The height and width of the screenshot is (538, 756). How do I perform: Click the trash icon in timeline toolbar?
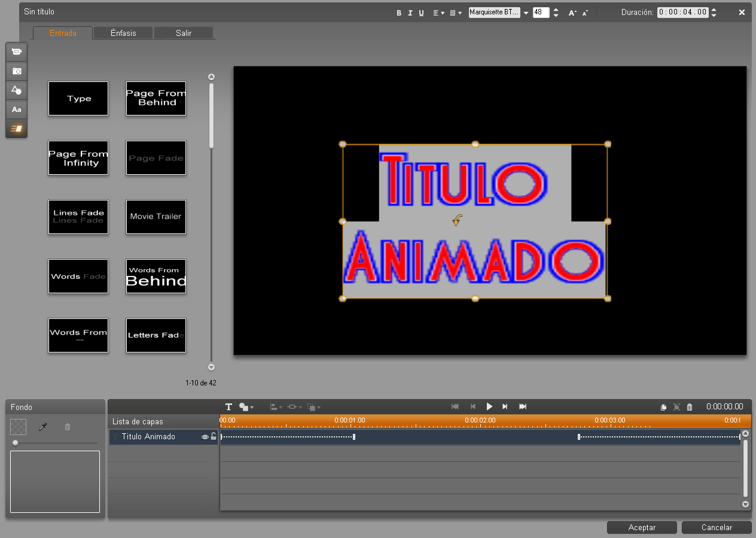coord(690,407)
